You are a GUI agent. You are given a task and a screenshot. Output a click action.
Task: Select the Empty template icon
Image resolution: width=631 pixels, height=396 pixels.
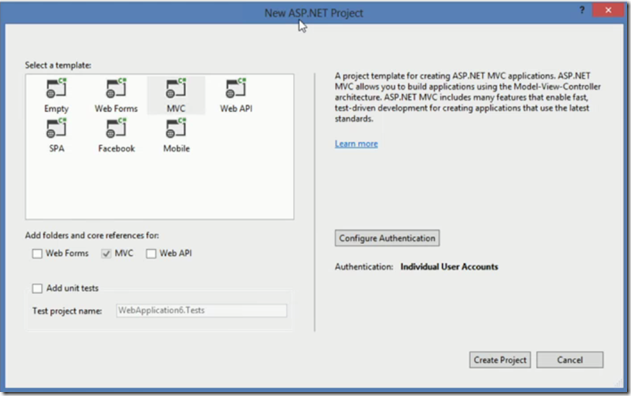[x=56, y=88]
